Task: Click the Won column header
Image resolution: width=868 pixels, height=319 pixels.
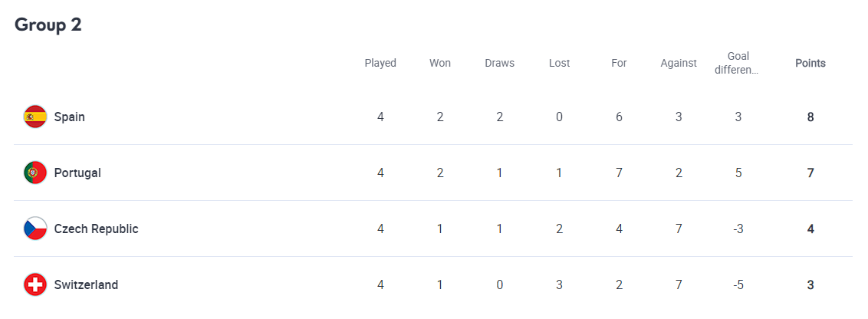Action: (440, 63)
